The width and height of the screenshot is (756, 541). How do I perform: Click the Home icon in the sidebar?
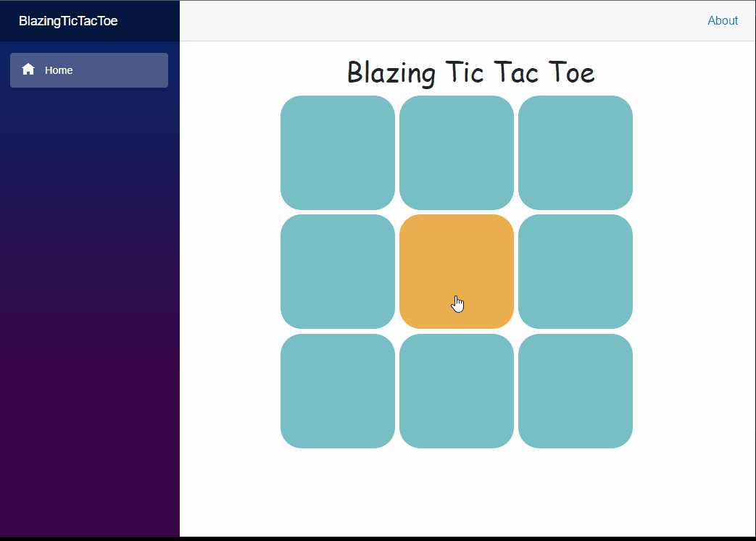point(28,70)
